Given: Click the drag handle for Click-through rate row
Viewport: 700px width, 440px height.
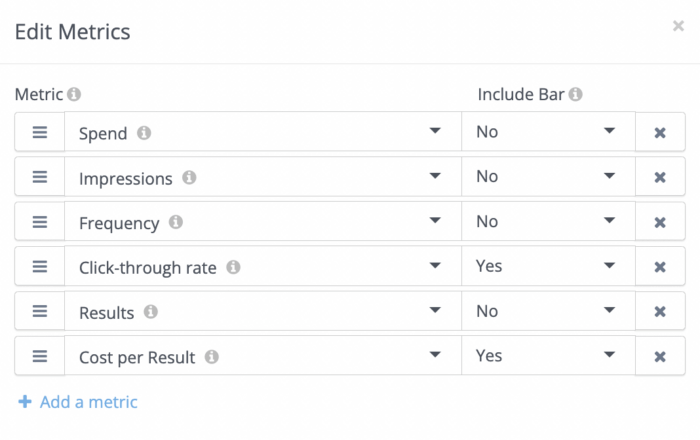Looking at the screenshot, I should [40, 267].
